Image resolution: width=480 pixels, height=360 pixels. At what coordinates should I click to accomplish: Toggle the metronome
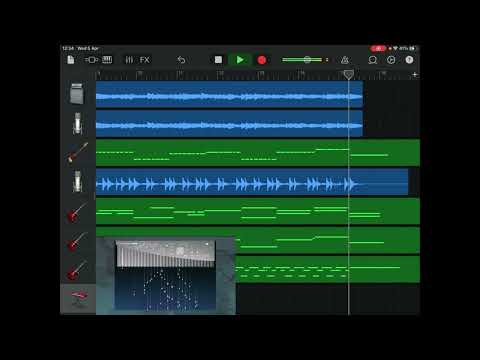point(345,60)
